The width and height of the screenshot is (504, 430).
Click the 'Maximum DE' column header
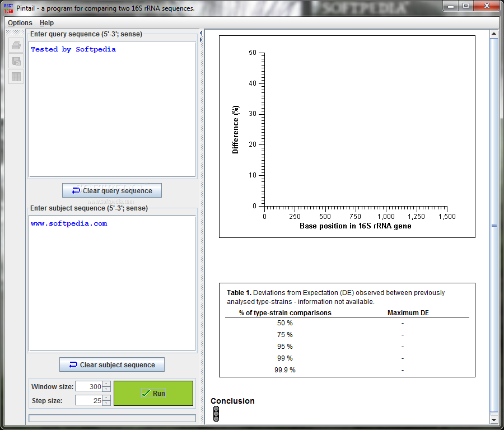(x=408, y=312)
